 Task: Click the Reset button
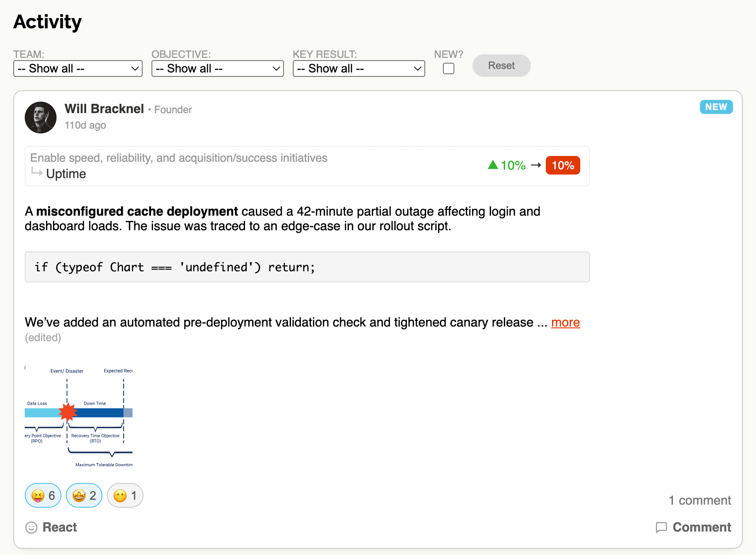point(501,65)
